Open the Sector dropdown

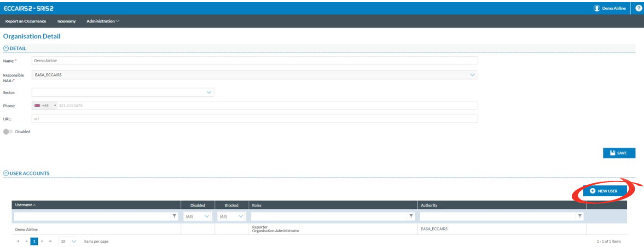[209, 93]
